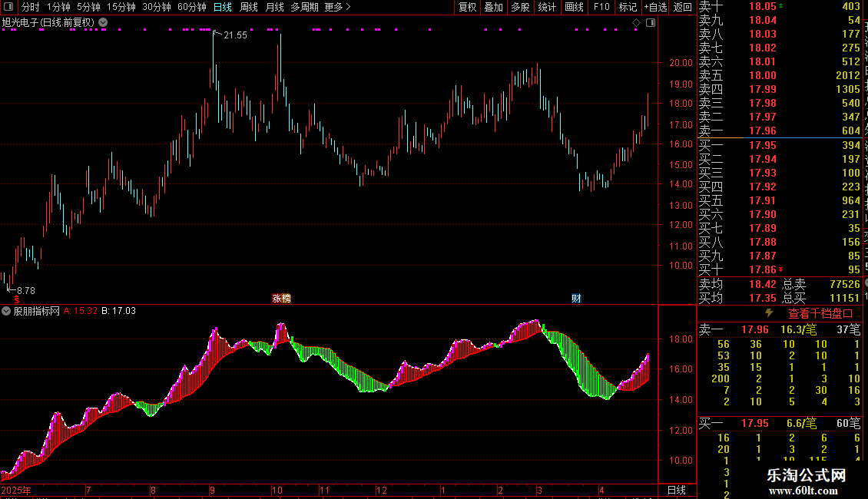Open dropdown beside 股朋指标网 indicator
Screen dimensions: 868x499
pos(6,311)
